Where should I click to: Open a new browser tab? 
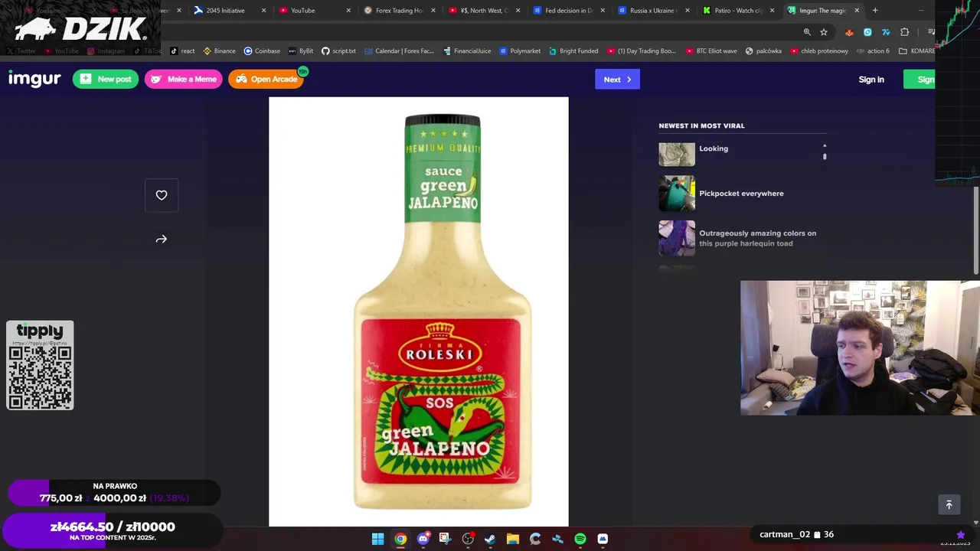[875, 11]
